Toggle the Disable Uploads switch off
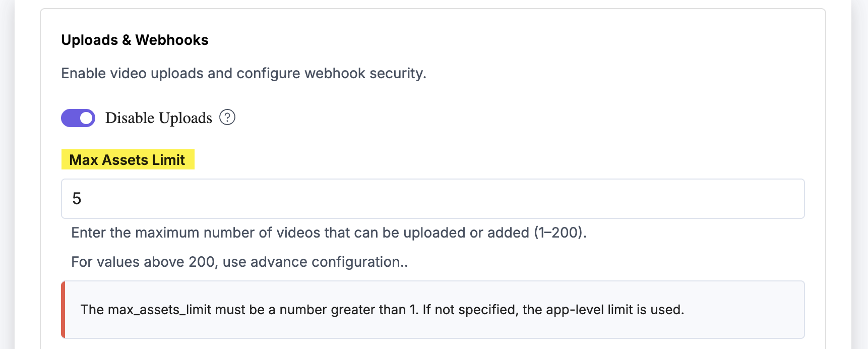Image resolution: width=868 pixels, height=349 pixels. point(78,118)
